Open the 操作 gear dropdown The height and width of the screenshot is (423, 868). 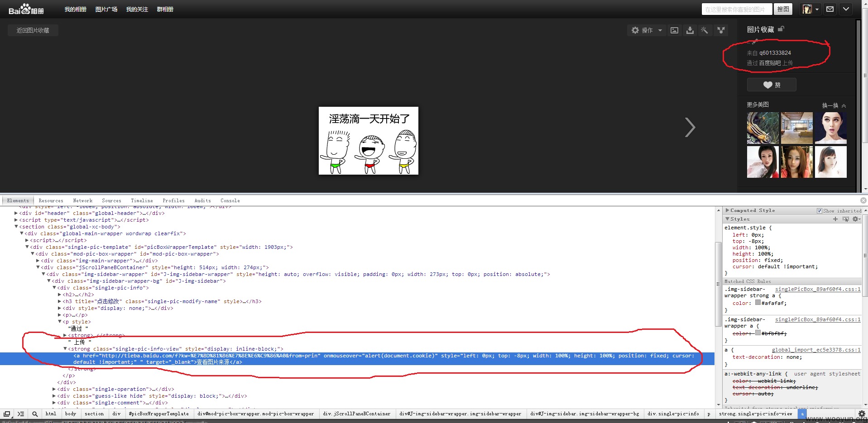(x=647, y=30)
